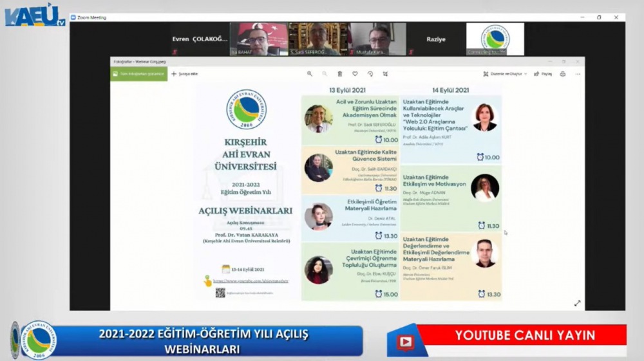Click the trash delete icon in Photos toolbar
This screenshot has width=644, height=361.
click(339, 74)
